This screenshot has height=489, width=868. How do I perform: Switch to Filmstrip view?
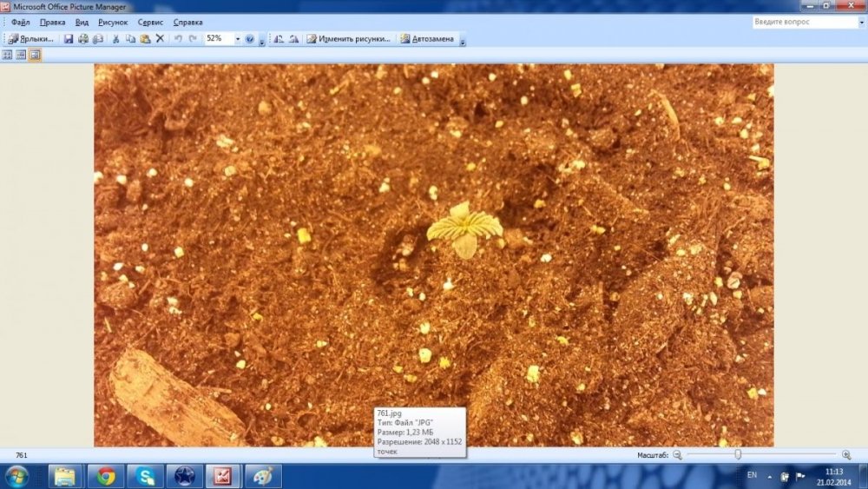pos(21,55)
